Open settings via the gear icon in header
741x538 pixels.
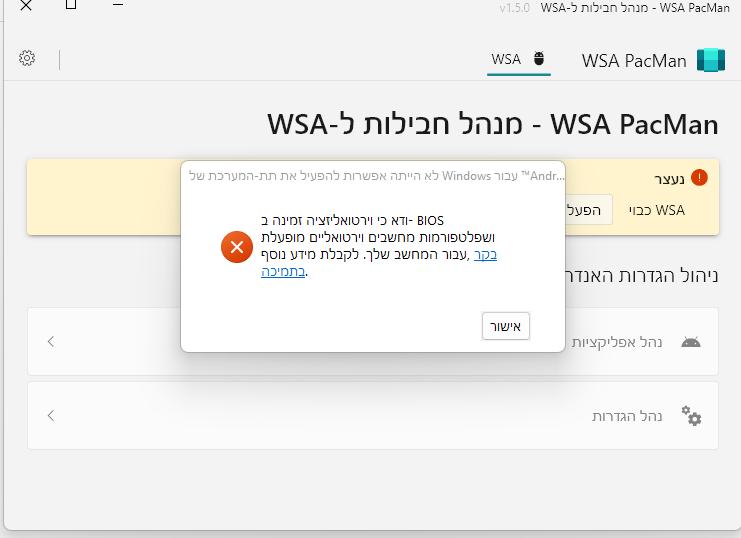(x=27, y=58)
